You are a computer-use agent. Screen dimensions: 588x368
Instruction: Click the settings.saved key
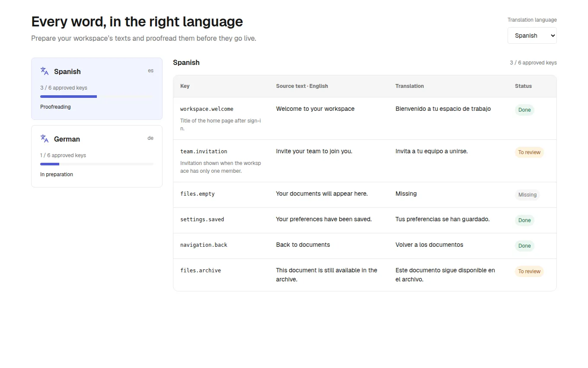tap(202, 220)
